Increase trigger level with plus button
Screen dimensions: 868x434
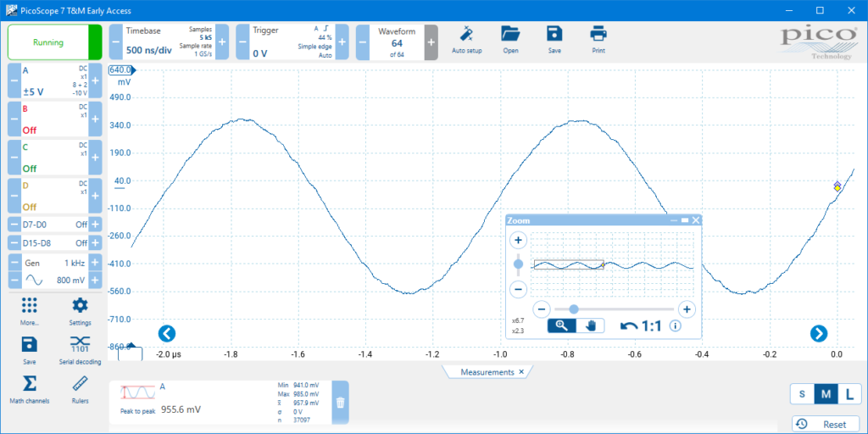point(342,42)
